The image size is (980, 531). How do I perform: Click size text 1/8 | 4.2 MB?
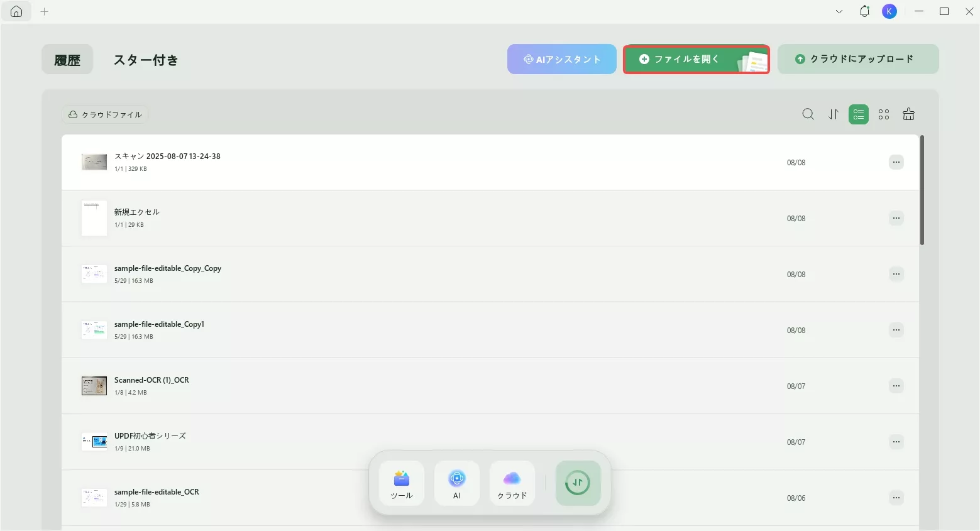click(131, 393)
